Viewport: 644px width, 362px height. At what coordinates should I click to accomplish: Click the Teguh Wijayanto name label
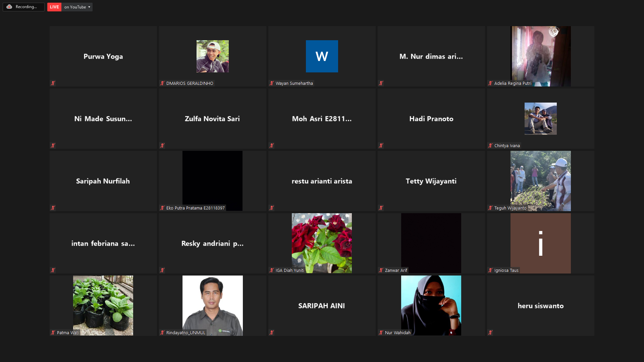coord(511,208)
